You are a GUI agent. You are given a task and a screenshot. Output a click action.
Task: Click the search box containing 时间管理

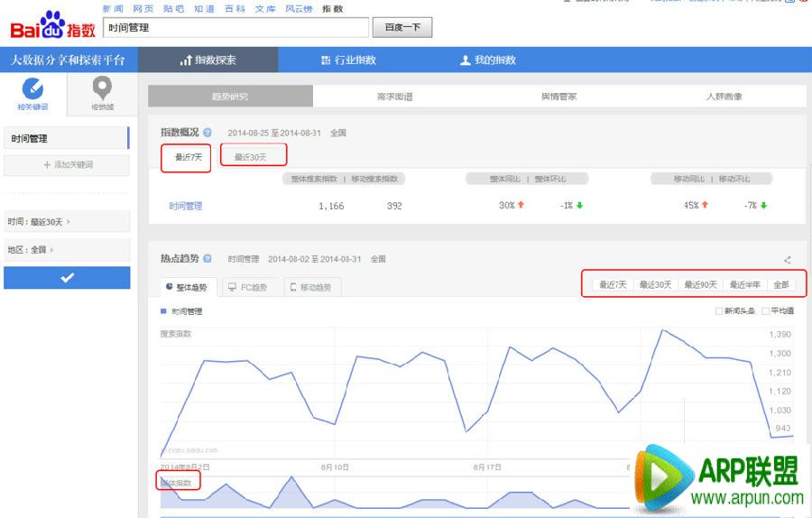tap(235, 28)
